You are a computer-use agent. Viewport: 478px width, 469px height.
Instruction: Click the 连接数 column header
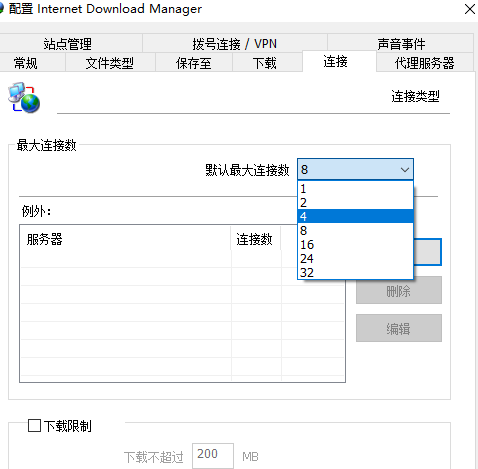tap(255, 239)
